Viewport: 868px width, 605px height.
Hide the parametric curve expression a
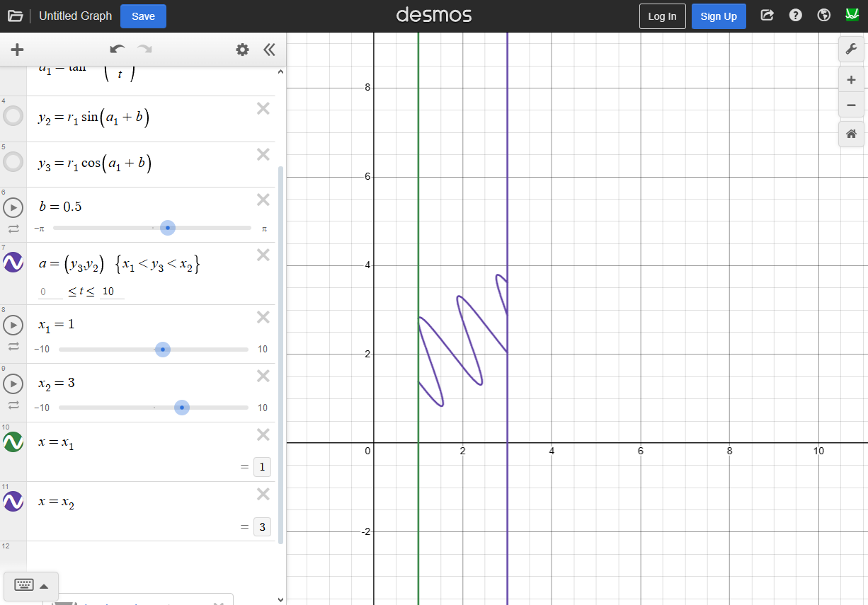coord(13,263)
